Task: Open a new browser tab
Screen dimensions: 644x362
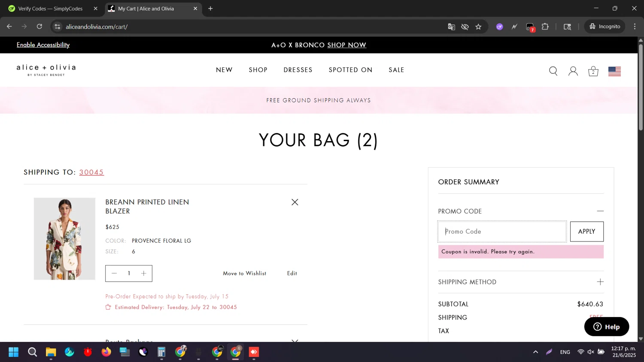Action: (x=210, y=9)
